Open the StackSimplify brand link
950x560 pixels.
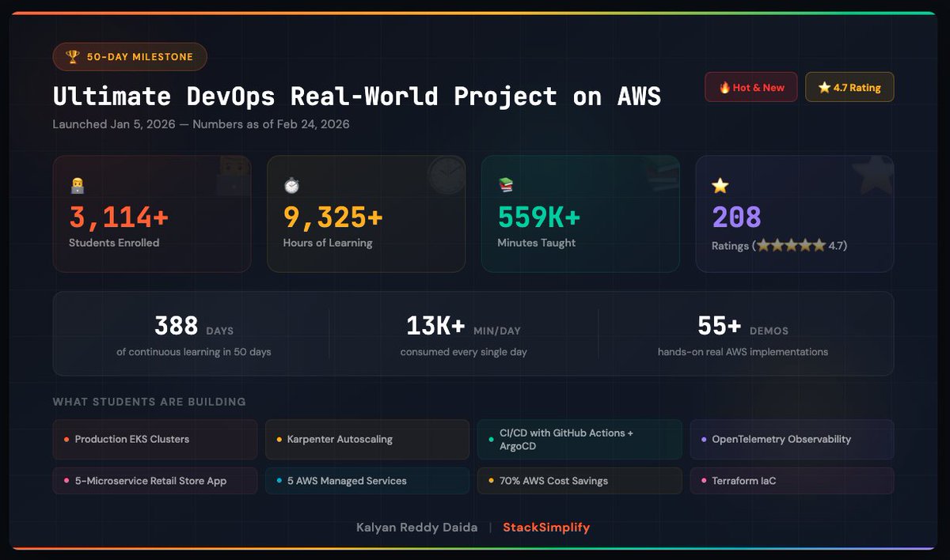click(546, 528)
